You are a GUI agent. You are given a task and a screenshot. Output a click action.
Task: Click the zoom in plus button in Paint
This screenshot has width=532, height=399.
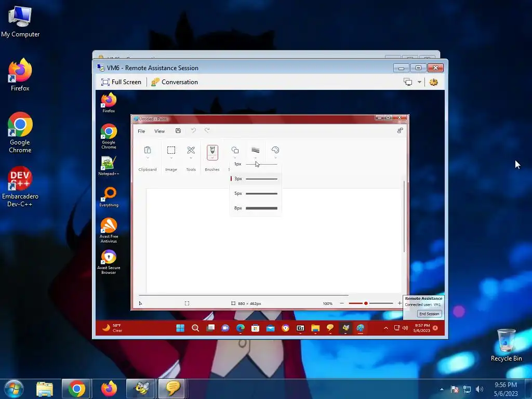pos(400,303)
